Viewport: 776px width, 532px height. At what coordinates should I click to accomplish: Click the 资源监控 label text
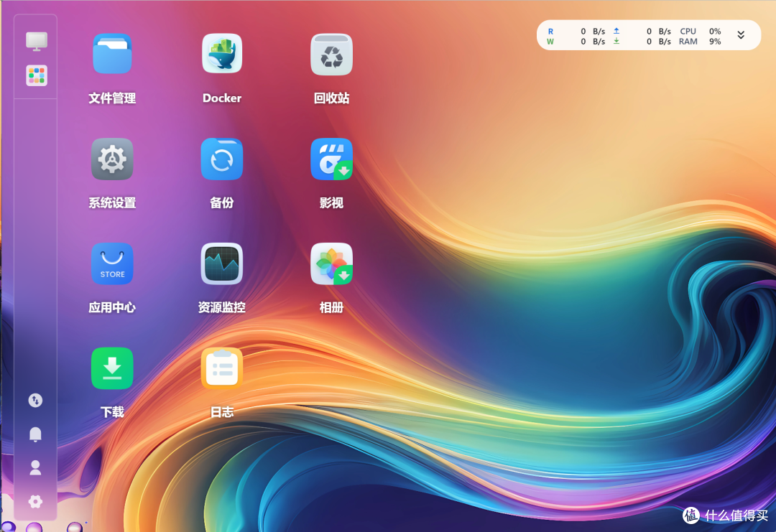pyautogui.click(x=222, y=307)
